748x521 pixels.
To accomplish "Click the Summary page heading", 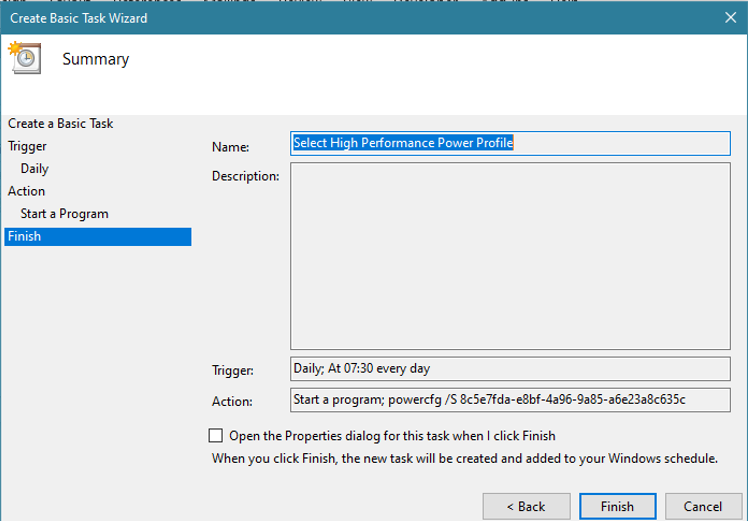I will (95, 59).
